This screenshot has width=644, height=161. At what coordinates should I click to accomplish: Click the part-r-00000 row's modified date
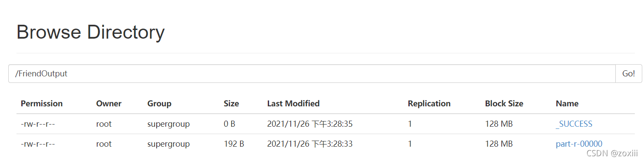point(310,144)
